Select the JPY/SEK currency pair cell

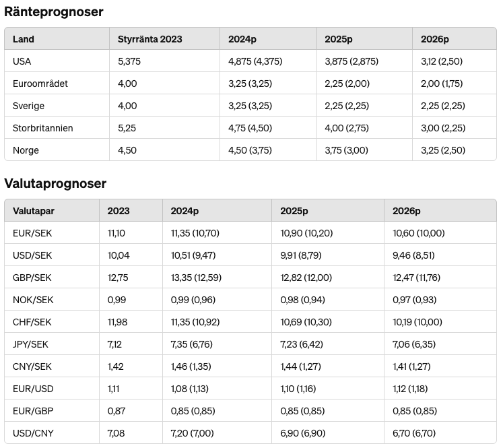(30, 344)
